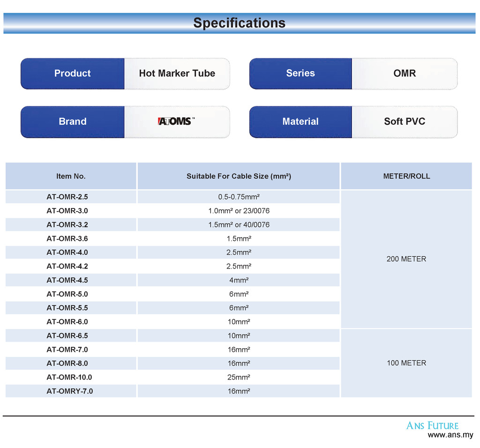Click the Specifications title banner
This screenshot has height=448, width=480.
pos(240,23)
